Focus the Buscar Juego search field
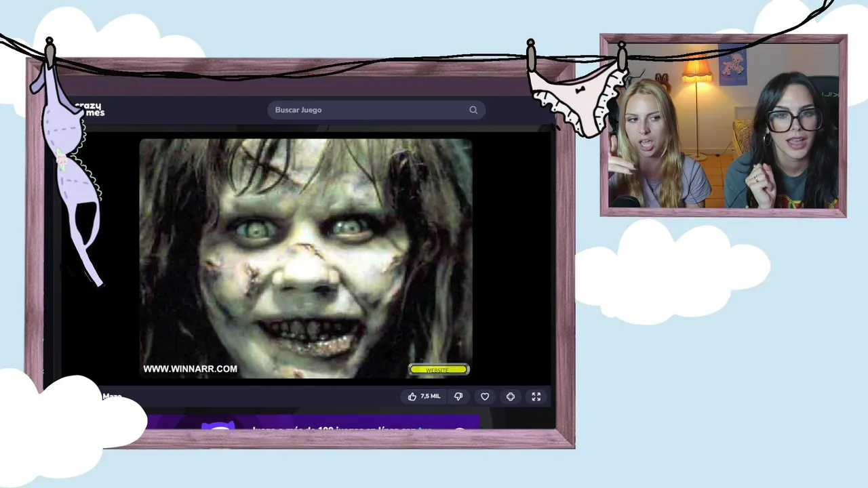The width and height of the screenshot is (868, 488). [376, 110]
